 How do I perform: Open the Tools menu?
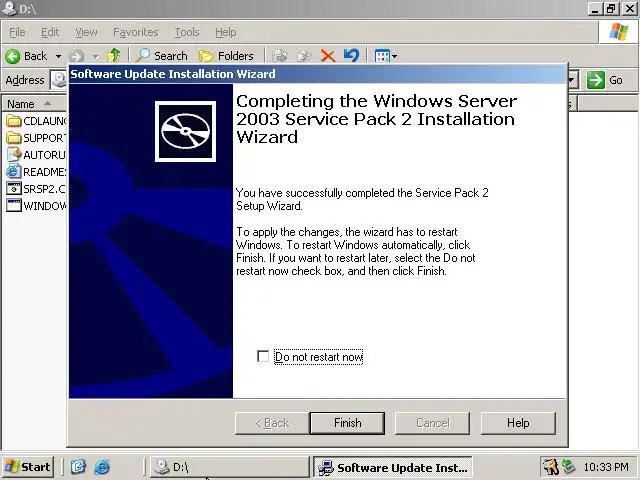point(187,32)
